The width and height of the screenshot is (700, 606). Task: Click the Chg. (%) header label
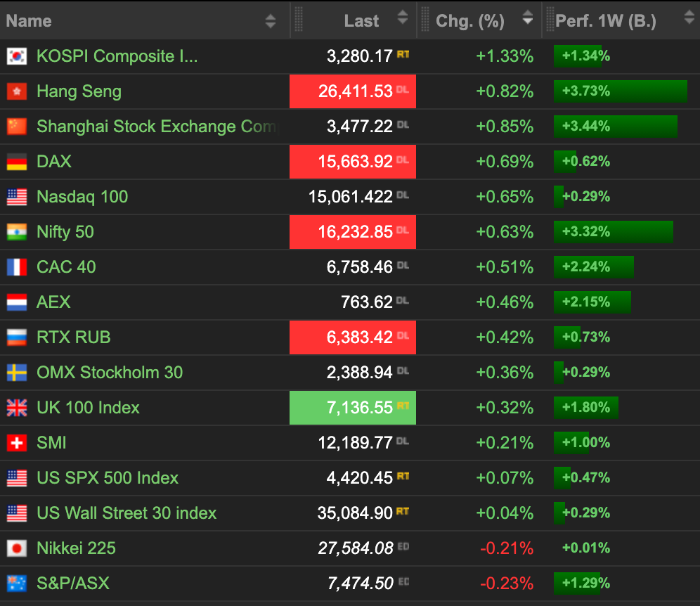pos(470,21)
